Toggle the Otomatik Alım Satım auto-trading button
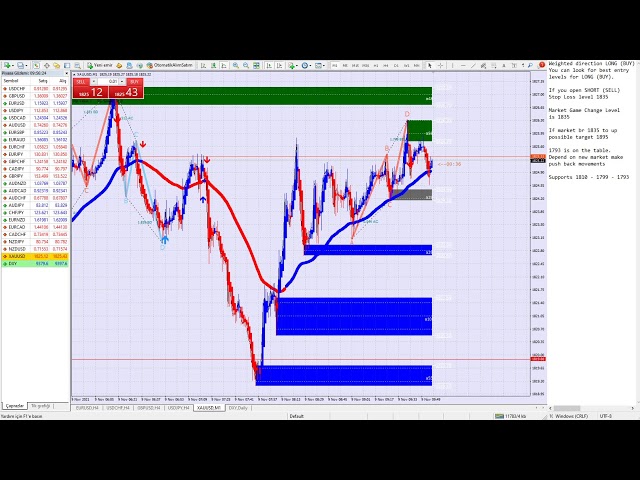This screenshot has width=640, height=480. (x=171, y=65)
